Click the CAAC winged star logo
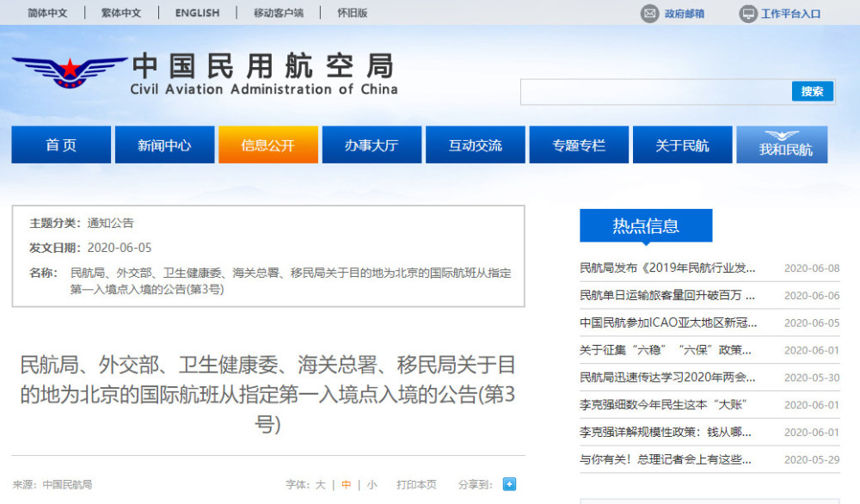Viewport: 860px width, 504px height. (70, 72)
